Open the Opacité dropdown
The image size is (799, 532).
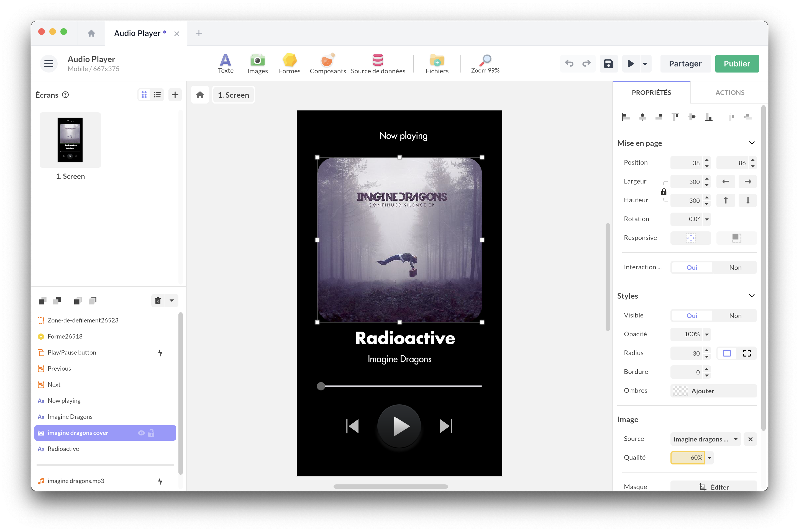pos(707,334)
